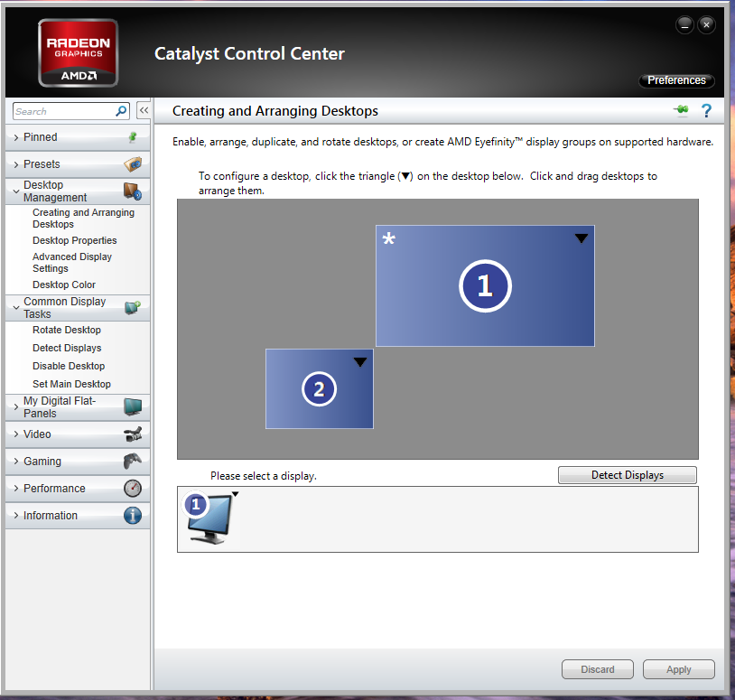Select desktop 1 in the arrangement area
This screenshot has height=700, width=735.
pos(485,286)
